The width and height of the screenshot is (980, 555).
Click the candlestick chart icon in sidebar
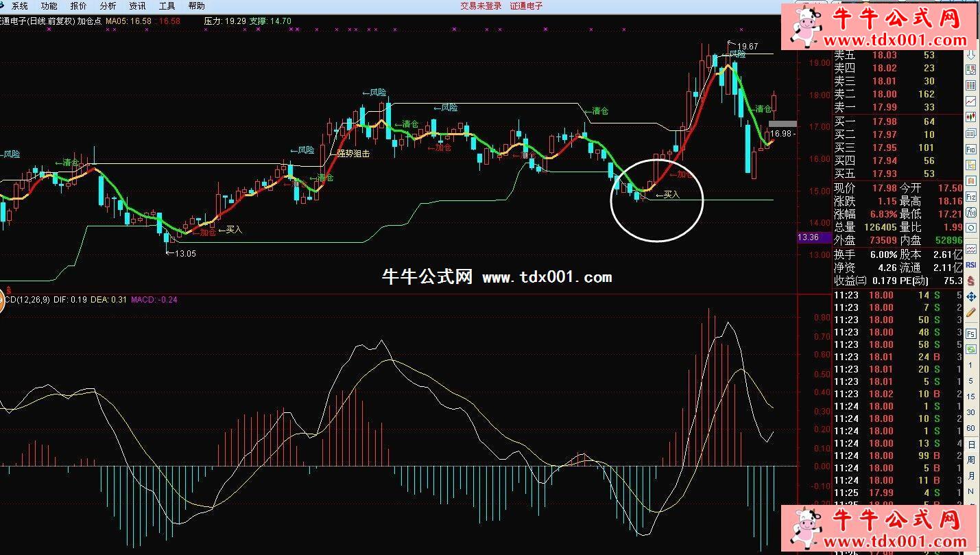click(x=971, y=117)
